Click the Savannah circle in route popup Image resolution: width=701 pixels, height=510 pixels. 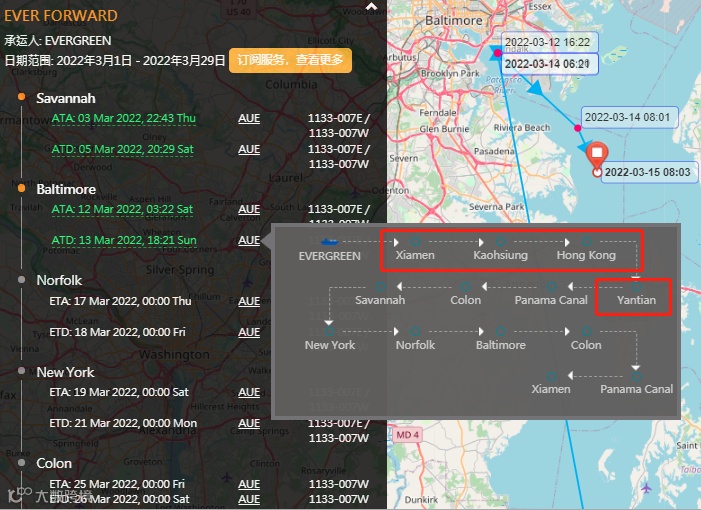click(380, 286)
